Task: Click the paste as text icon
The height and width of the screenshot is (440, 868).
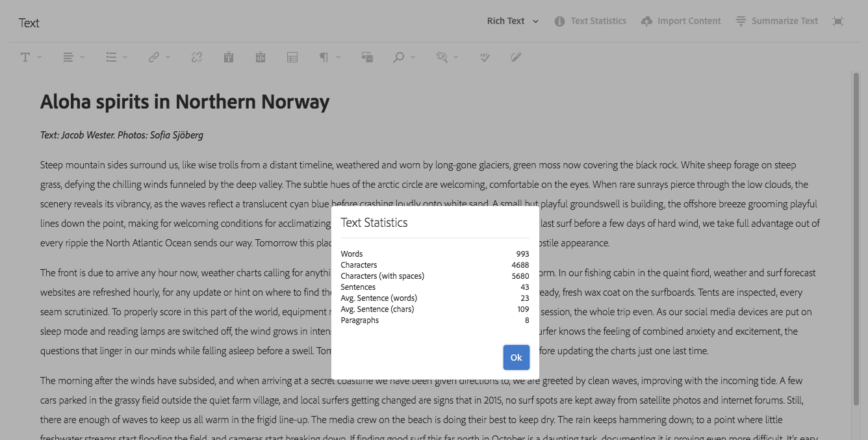Action: pyautogui.click(x=229, y=57)
